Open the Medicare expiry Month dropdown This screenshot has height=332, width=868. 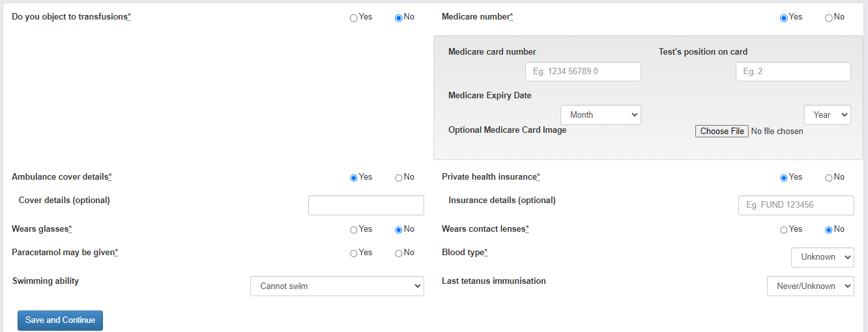[600, 115]
